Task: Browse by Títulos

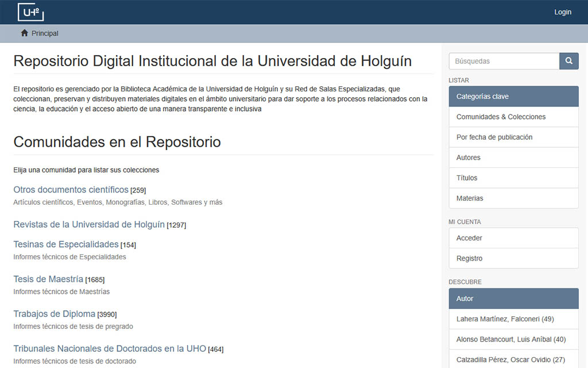Action: 466,178
